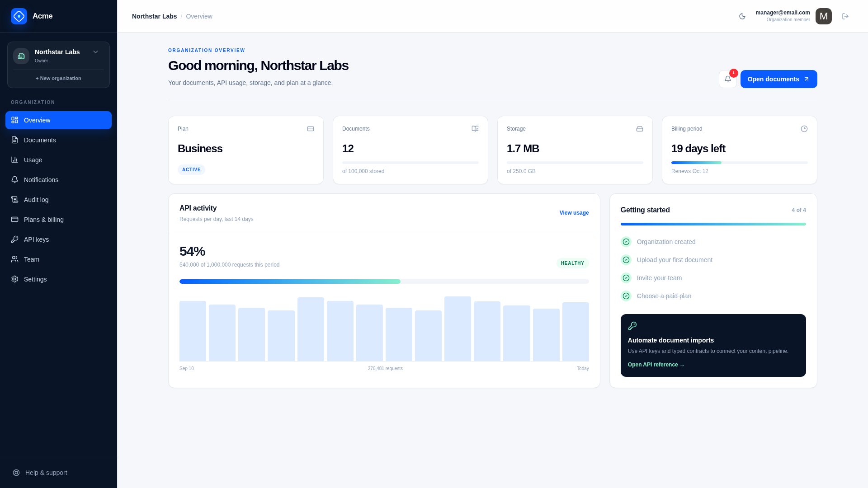
Task: Click the Documents card book icon
Action: 475,129
